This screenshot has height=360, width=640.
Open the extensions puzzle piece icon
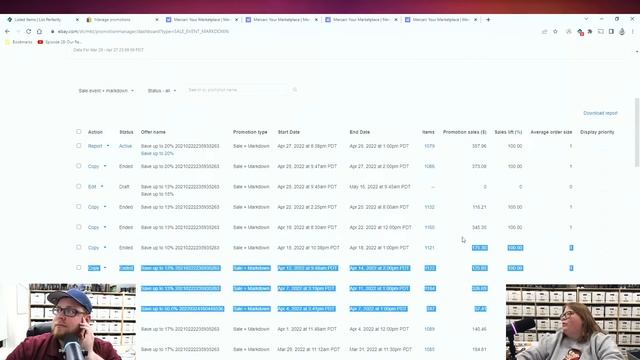click(590, 31)
